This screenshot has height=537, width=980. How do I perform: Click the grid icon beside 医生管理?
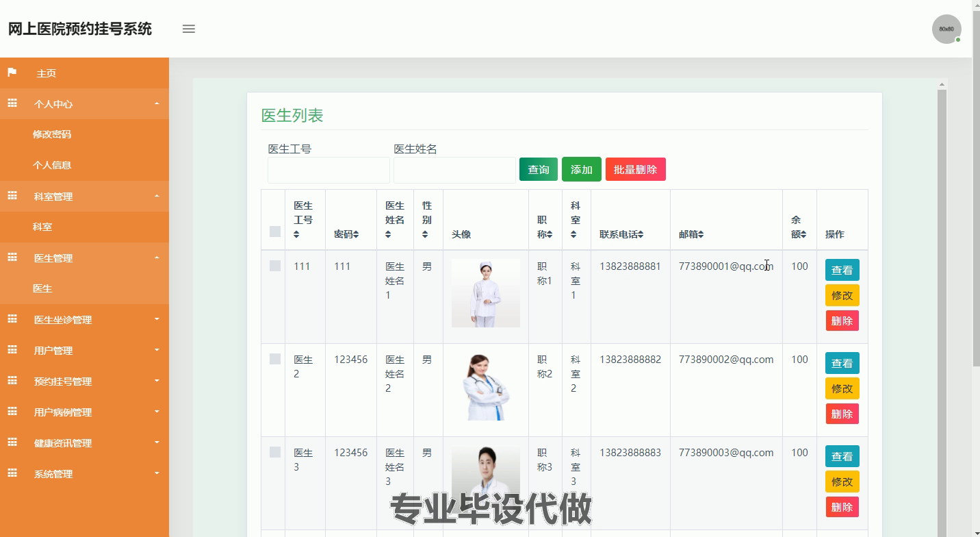pos(12,258)
